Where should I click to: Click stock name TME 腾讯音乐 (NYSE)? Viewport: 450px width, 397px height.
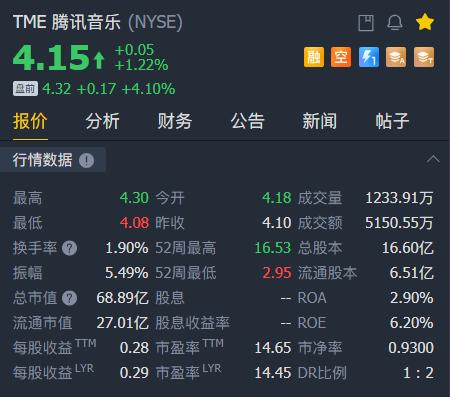(x=98, y=22)
